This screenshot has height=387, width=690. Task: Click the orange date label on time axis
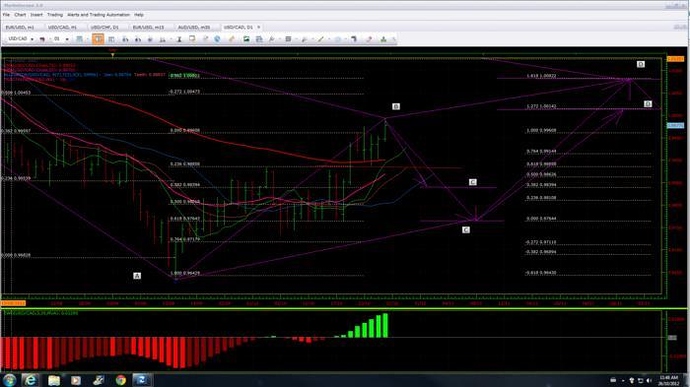click(x=13, y=303)
